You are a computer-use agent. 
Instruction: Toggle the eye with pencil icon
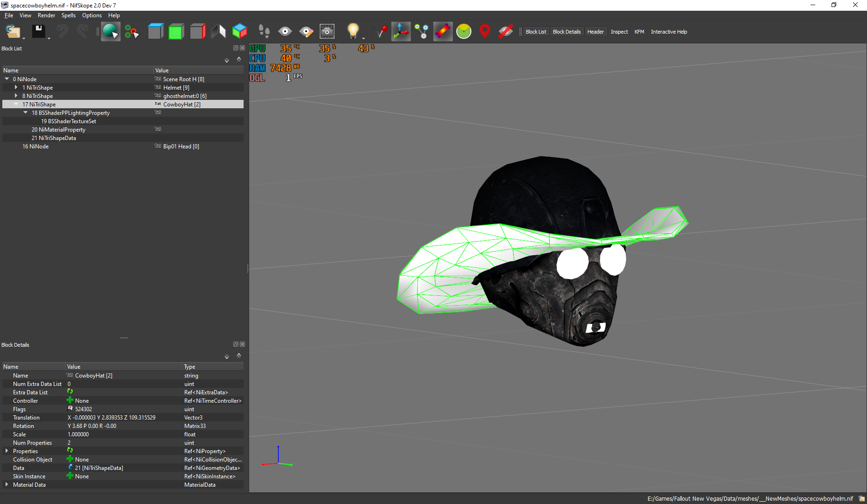pos(306,32)
